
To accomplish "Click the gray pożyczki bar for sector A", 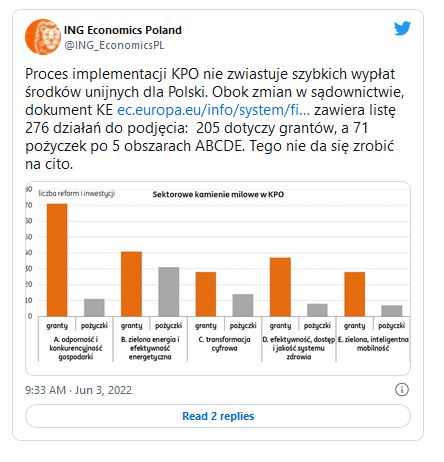I will pos(94,307).
